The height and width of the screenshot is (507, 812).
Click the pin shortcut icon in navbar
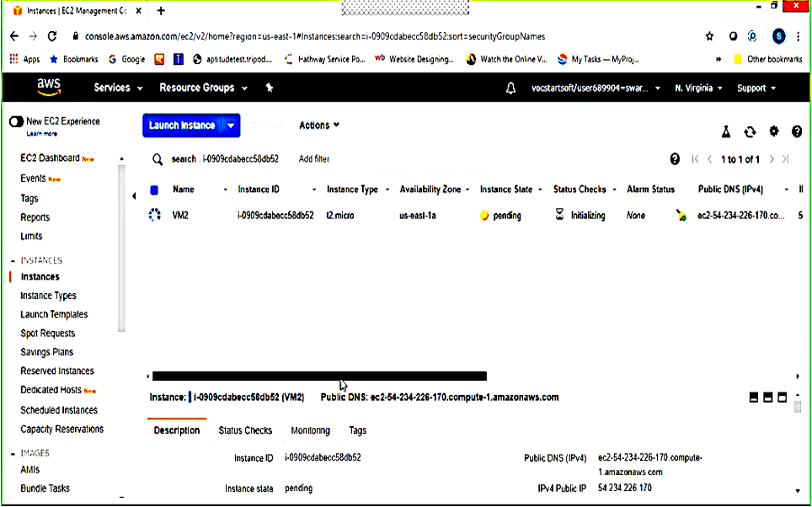[270, 88]
